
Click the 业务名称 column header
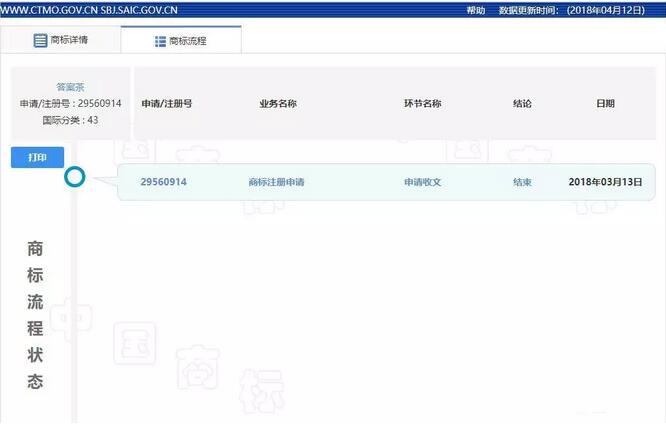[278, 104]
